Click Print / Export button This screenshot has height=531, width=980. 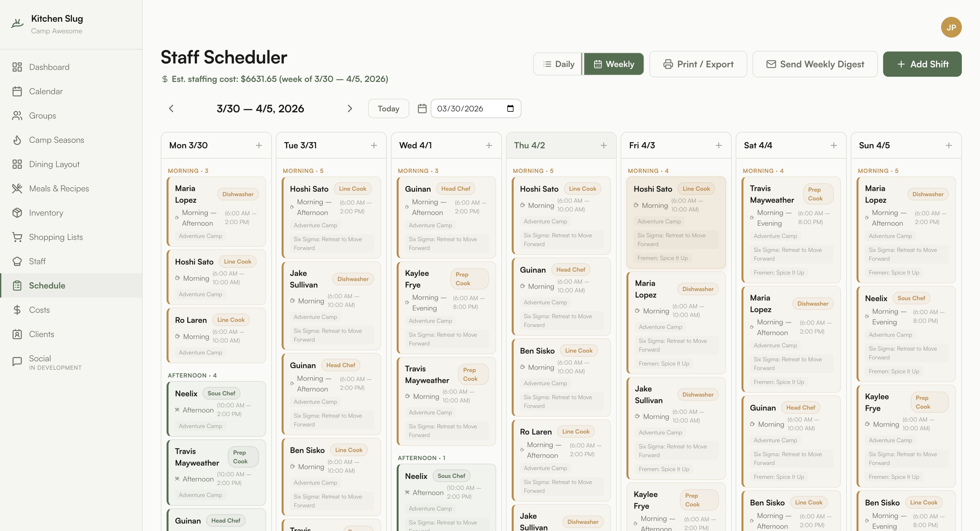[698, 64]
